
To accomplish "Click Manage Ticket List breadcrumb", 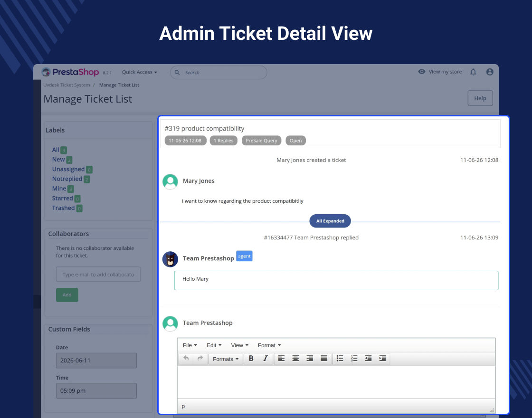I will pyautogui.click(x=119, y=85).
